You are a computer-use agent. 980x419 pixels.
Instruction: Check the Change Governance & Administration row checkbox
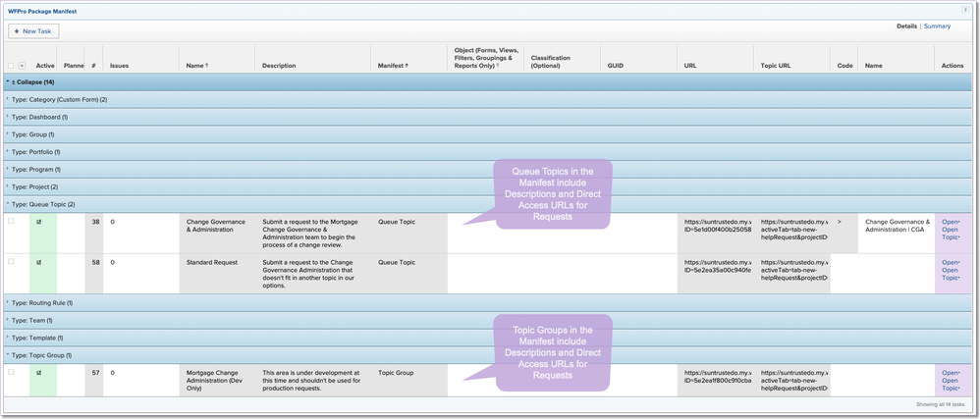11,221
